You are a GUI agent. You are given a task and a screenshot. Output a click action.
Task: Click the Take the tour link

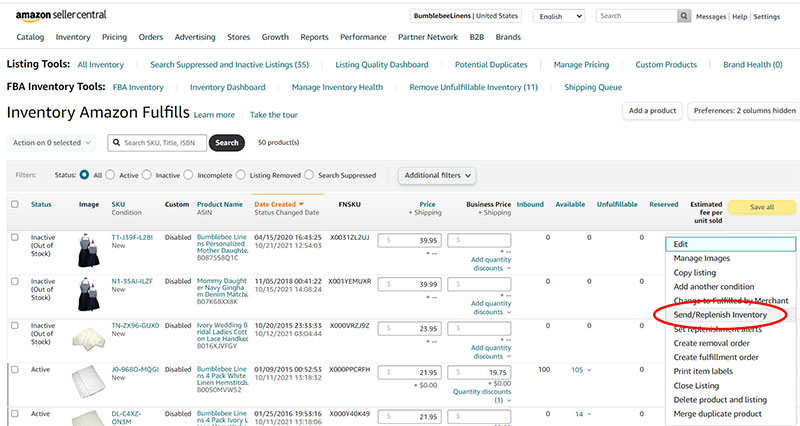pos(273,115)
